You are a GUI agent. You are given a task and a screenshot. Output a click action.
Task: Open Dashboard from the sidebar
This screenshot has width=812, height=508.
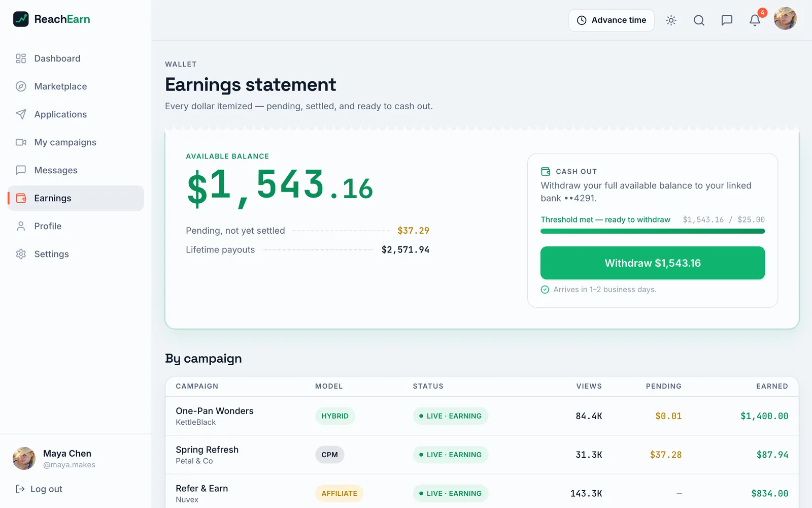(76, 58)
